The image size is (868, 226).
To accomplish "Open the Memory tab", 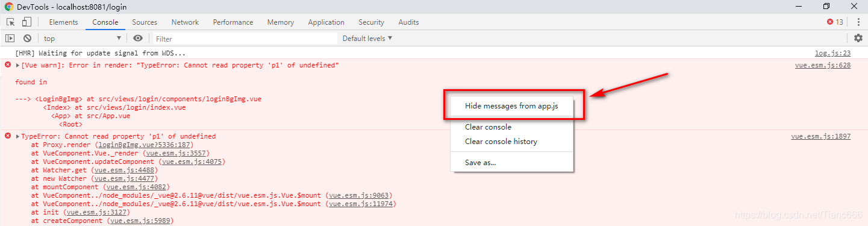I will 281,22.
